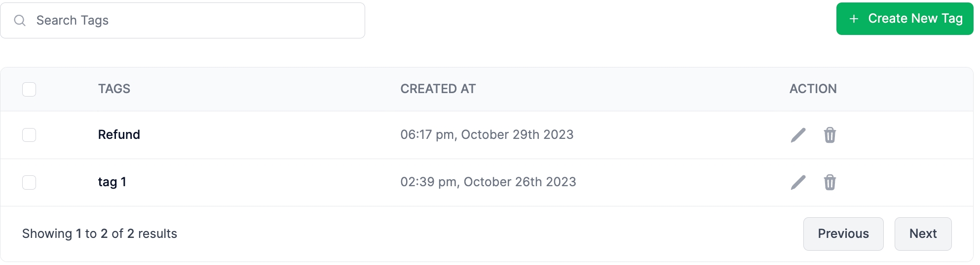
Task: Select the checkbox for the tag 1 row
Action: point(29,182)
